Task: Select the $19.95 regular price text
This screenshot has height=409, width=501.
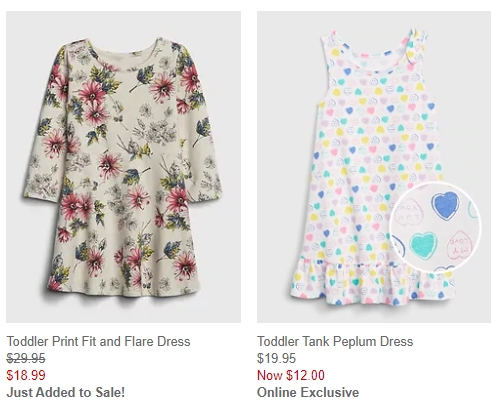Action: [276, 359]
